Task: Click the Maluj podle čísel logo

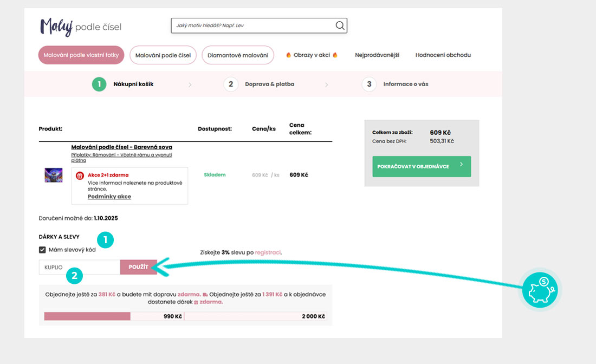Action: (x=81, y=27)
